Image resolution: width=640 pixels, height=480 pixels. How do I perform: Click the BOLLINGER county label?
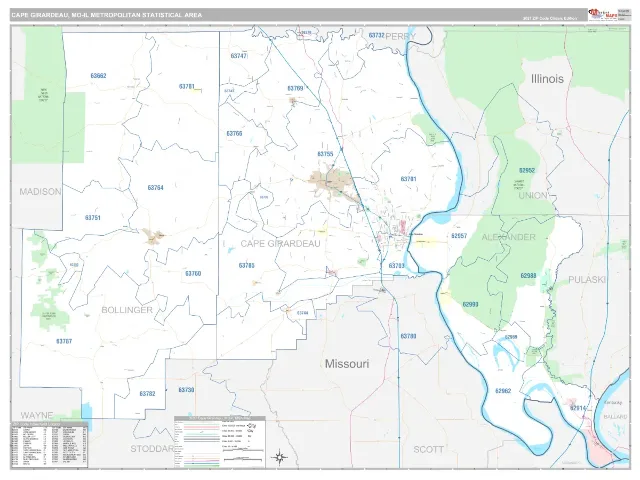(x=127, y=310)
